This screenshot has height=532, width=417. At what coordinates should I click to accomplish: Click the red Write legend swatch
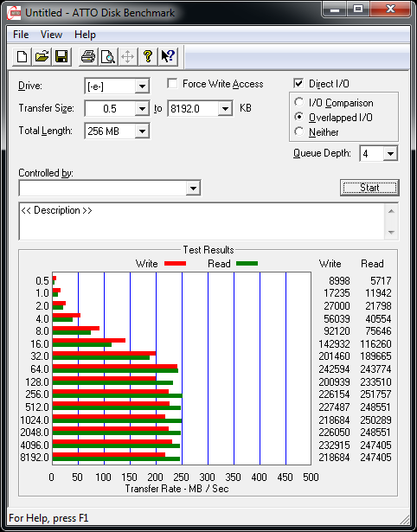(x=175, y=264)
